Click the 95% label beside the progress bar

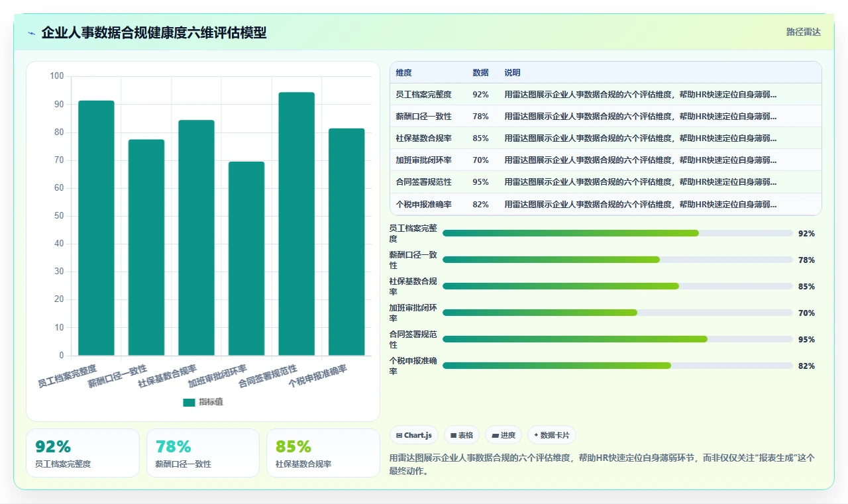click(806, 339)
